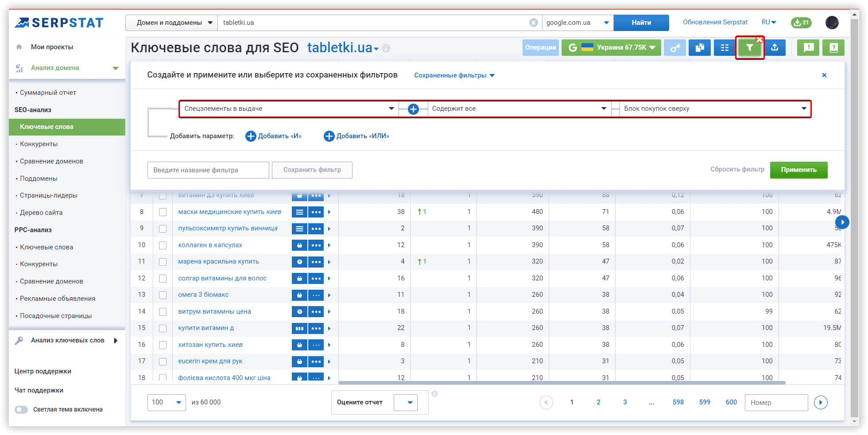
Task: Open the Домен и поддомены dropdown
Action: click(x=172, y=23)
